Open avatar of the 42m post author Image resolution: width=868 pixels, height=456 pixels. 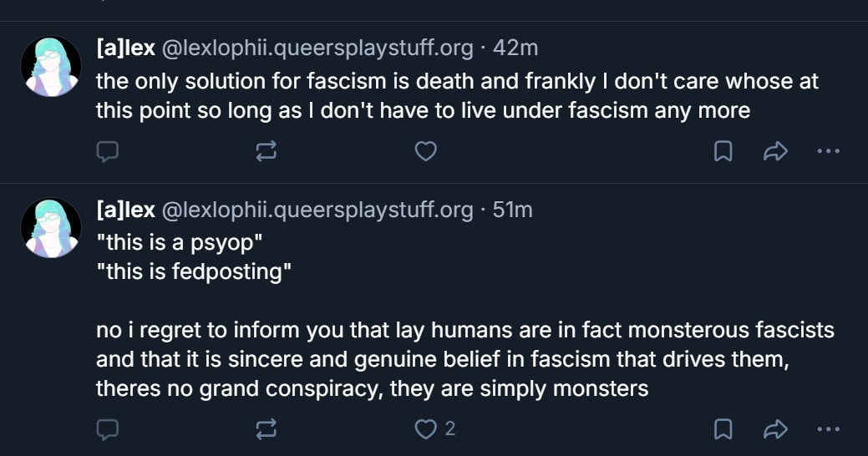tap(51, 67)
